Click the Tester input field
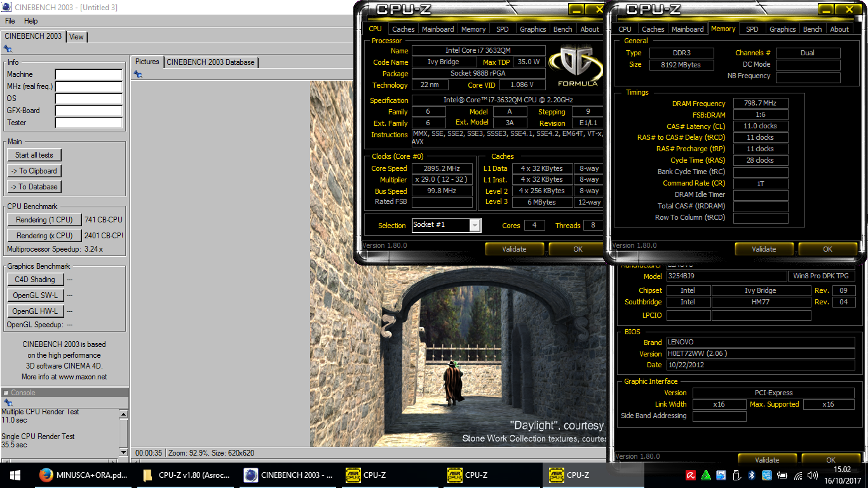 pyautogui.click(x=88, y=123)
